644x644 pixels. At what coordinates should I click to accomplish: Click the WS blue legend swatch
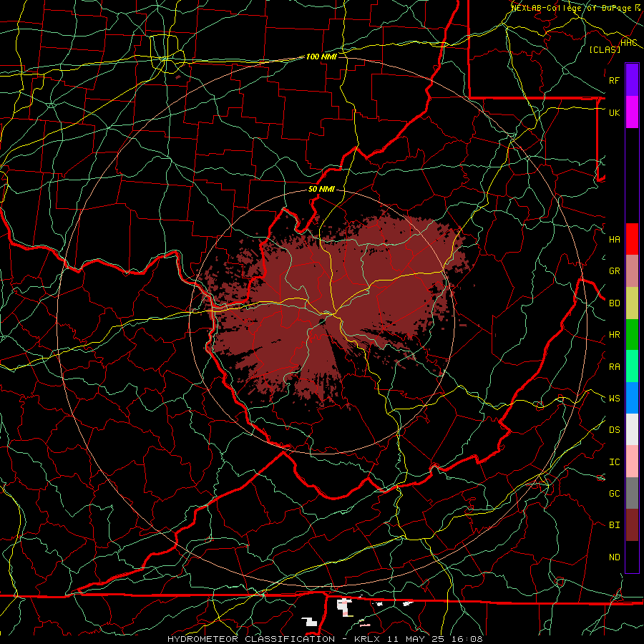[x=632, y=398]
